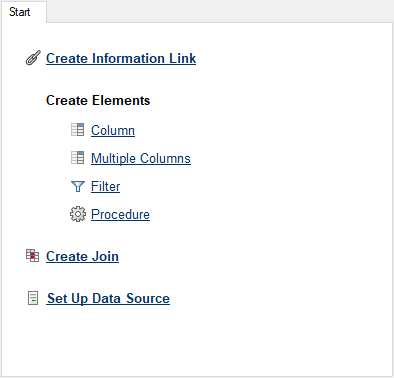394x378 pixels.
Task: Open the Set Up Data Source link
Action: point(108,298)
